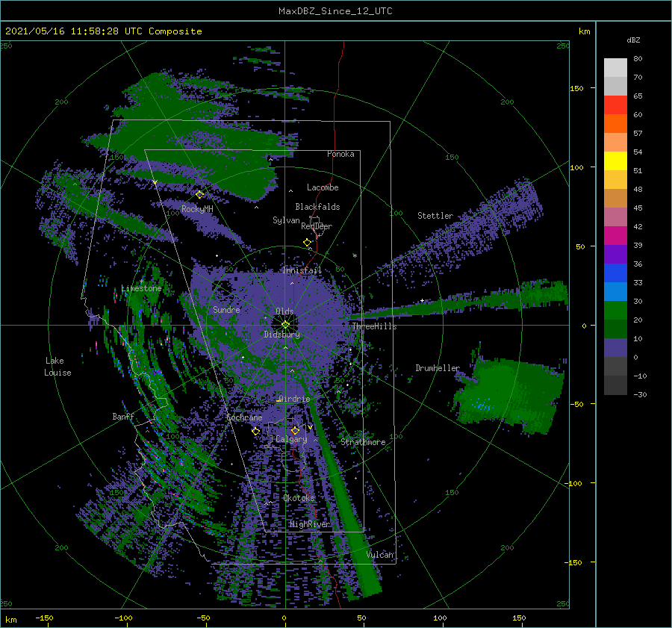Click the HighRiver label

tap(310, 524)
